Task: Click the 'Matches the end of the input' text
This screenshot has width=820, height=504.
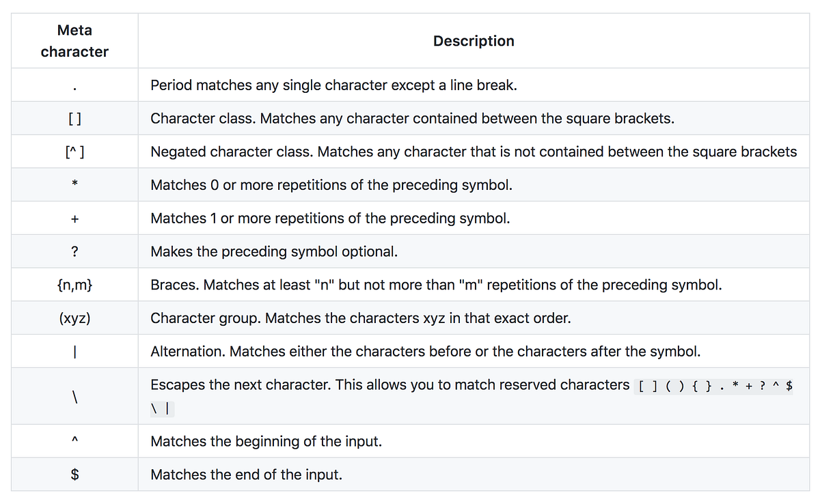Action: point(246,475)
